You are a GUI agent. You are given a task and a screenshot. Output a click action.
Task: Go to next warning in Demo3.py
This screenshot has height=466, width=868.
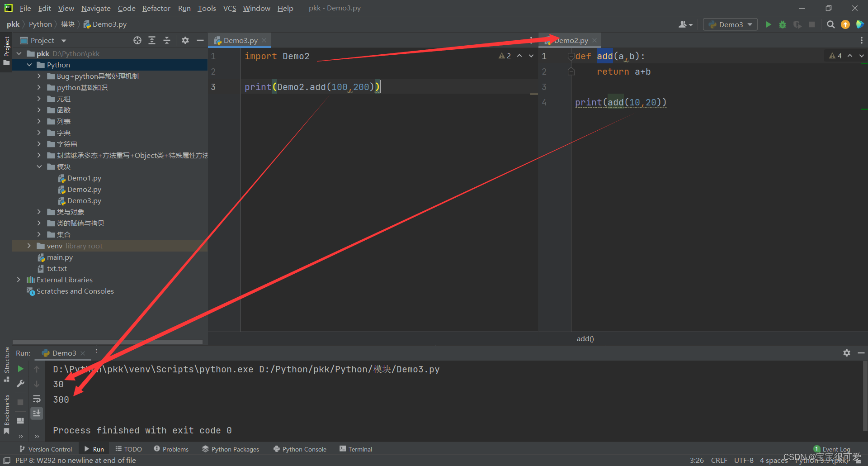pos(531,56)
